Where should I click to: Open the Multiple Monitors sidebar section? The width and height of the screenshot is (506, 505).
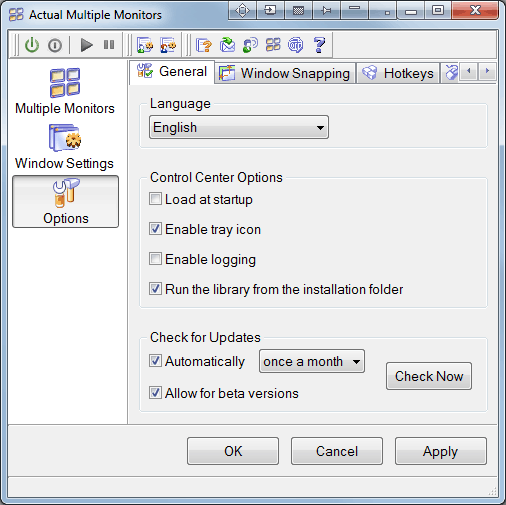tap(65, 91)
